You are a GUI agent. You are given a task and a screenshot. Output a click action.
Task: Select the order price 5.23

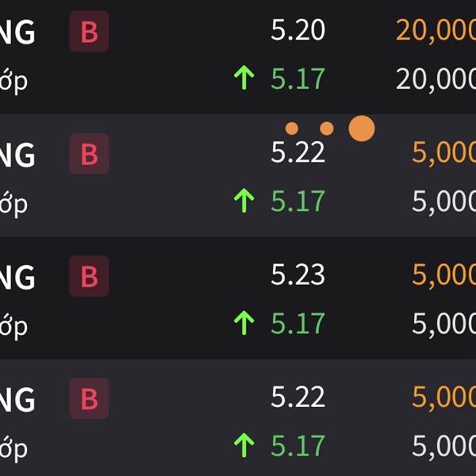[x=297, y=274]
